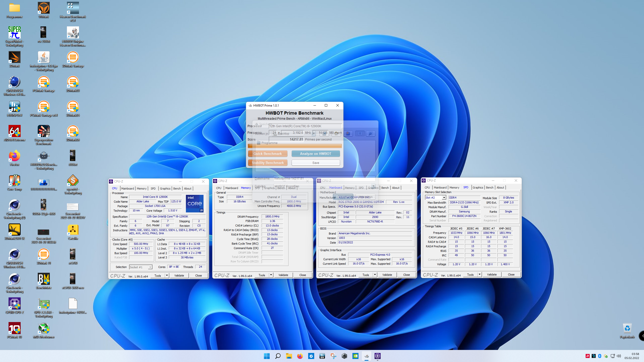Switch to About tab in CPU-Z SPD window

coord(500,188)
